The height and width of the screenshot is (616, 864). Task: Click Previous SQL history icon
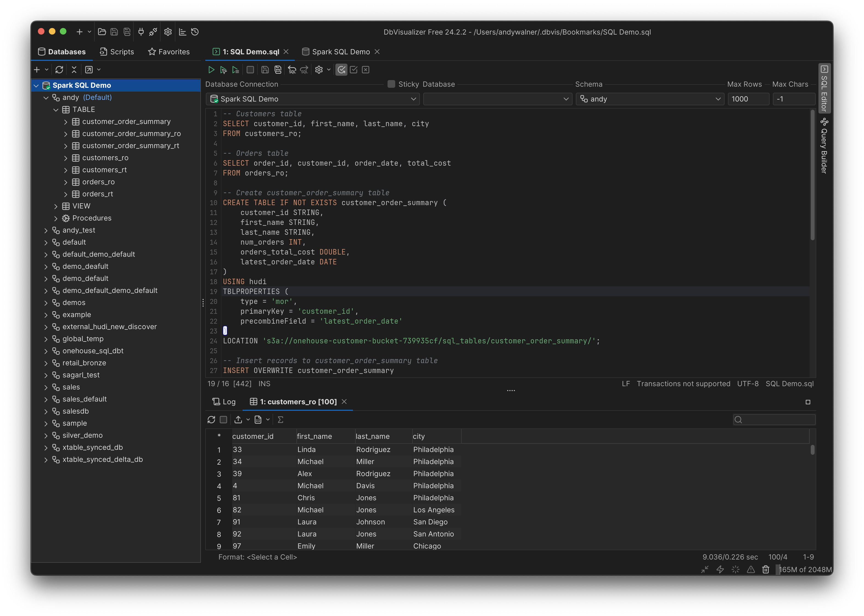click(292, 70)
